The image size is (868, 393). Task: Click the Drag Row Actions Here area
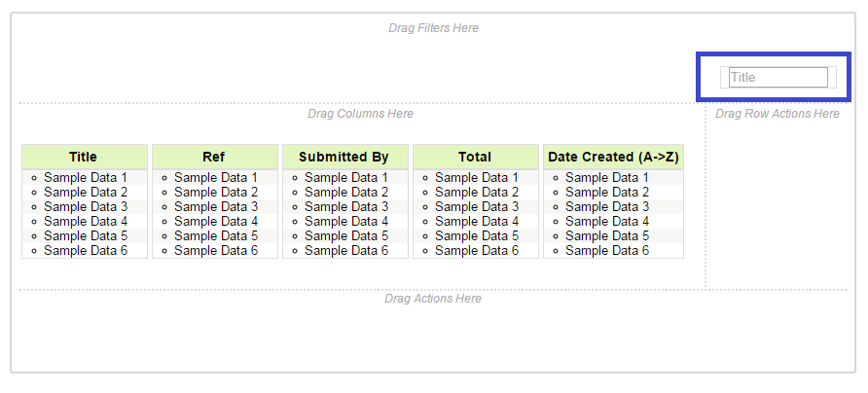click(x=778, y=114)
